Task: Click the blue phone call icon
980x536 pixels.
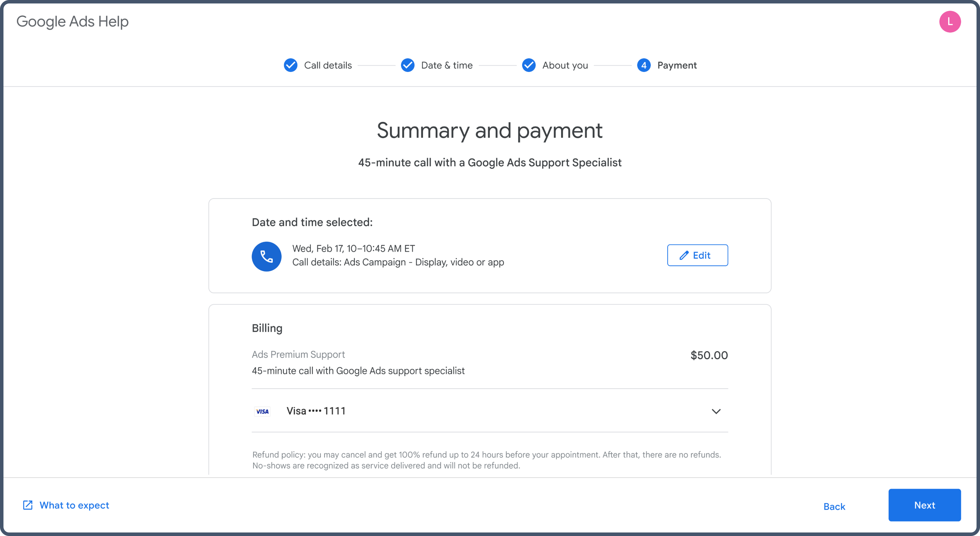Action: coord(266,257)
